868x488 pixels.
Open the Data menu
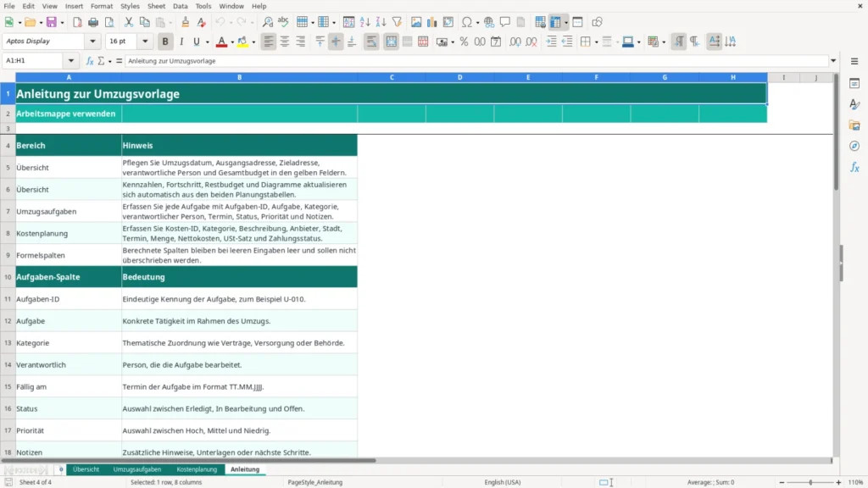[x=180, y=6]
